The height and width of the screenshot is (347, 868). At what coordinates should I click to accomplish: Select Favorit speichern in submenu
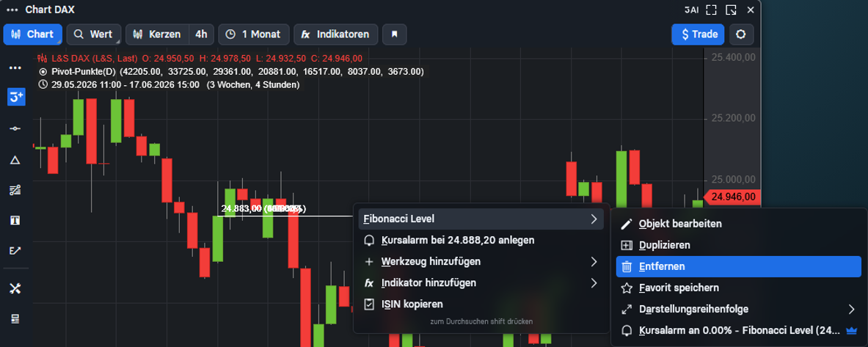point(738,288)
